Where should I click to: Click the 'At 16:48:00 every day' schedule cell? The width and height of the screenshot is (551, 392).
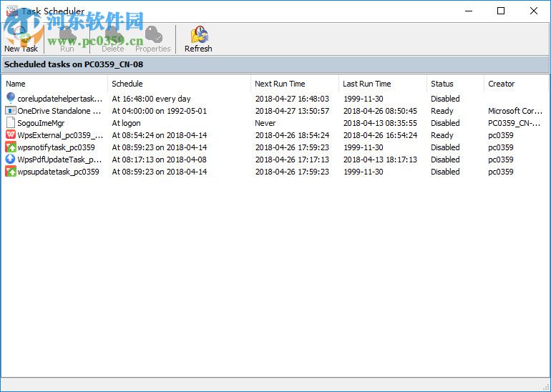(x=151, y=99)
